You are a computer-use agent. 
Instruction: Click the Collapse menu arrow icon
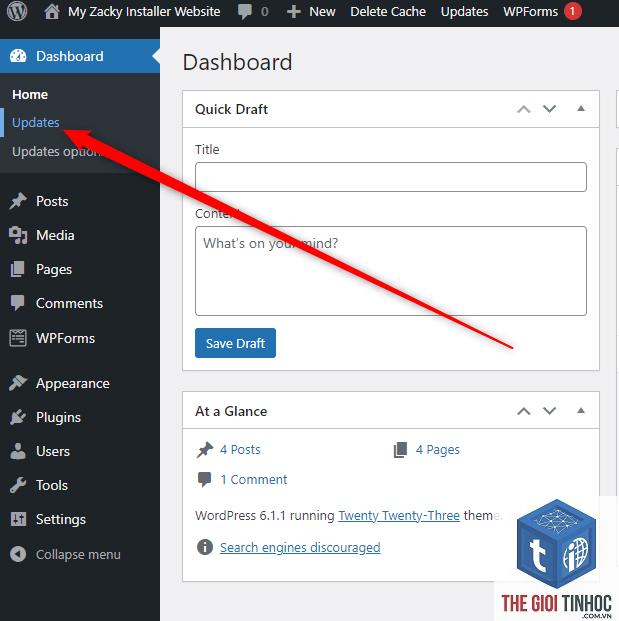pos(18,554)
